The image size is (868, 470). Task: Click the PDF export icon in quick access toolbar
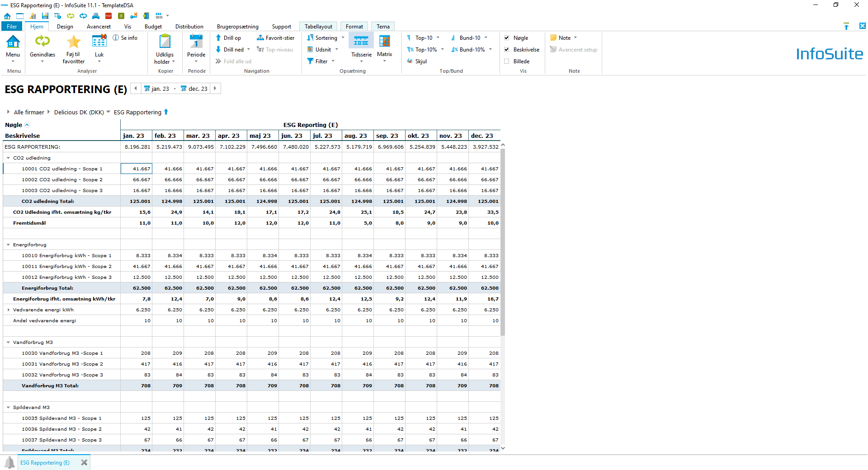point(108,16)
